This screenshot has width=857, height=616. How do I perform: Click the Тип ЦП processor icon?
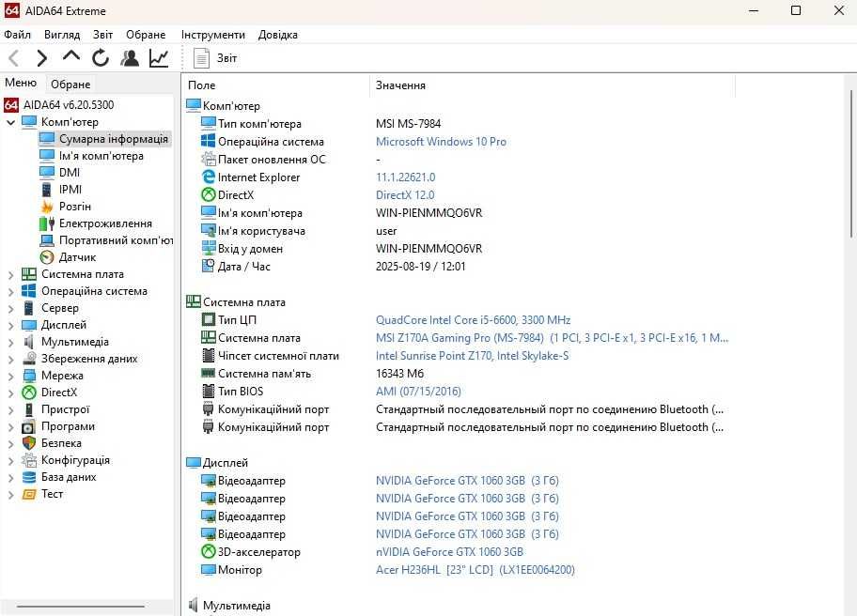(x=209, y=320)
